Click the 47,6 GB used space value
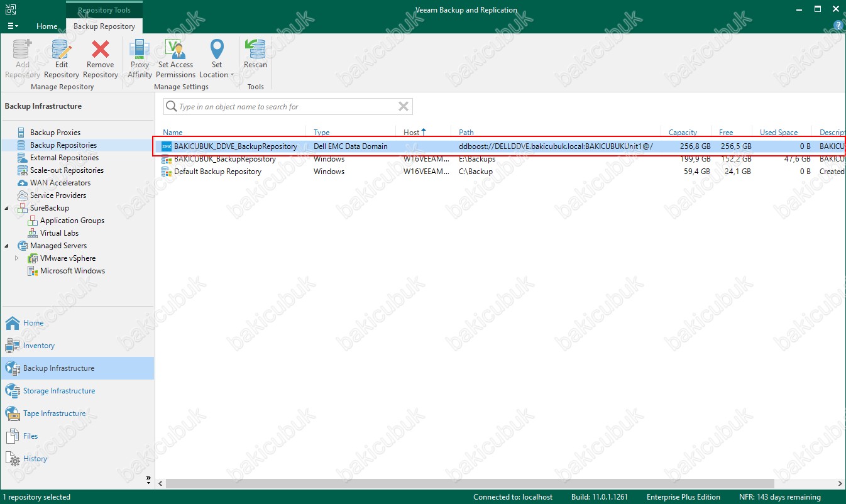Screen dimensions: 846x504 coord(796,159)
